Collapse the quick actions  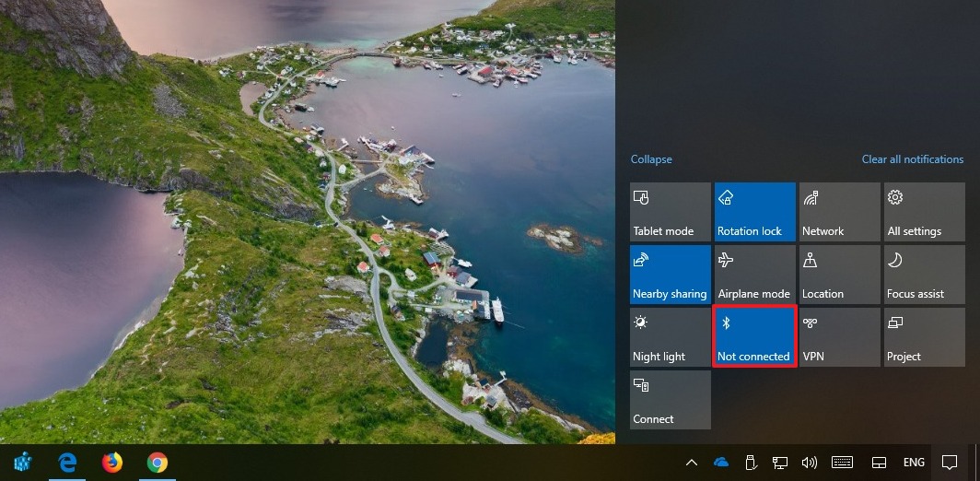[651, 159]
